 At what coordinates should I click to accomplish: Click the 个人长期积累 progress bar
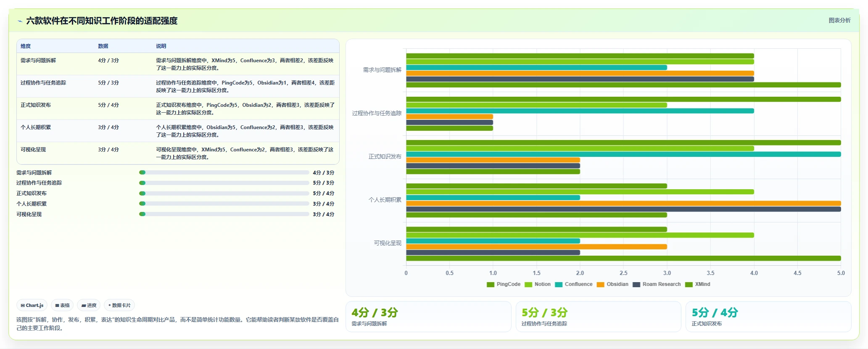click(224, 204)
